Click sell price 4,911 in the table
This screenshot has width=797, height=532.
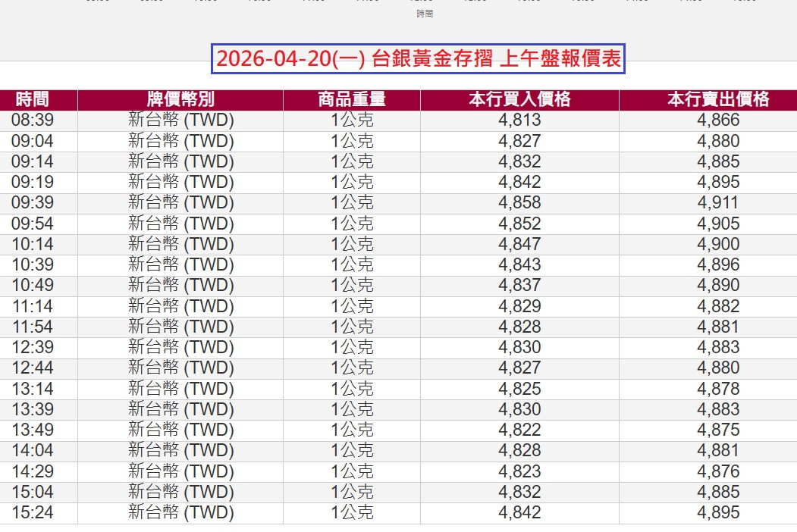click(x=718, y=203)
